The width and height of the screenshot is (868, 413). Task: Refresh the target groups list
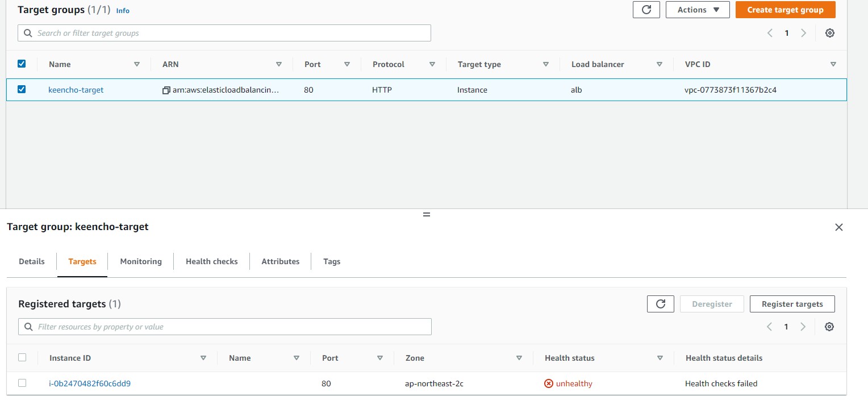pos(646,10)
